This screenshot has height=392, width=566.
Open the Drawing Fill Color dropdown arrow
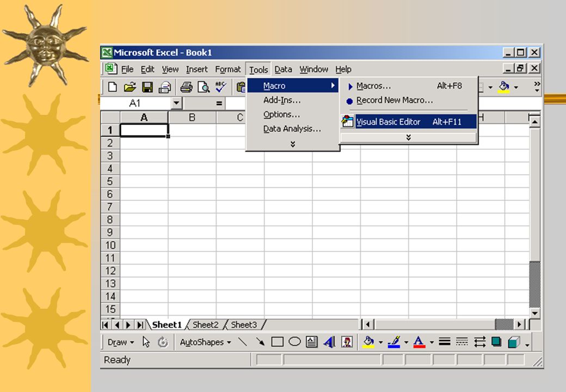(380, 342)
